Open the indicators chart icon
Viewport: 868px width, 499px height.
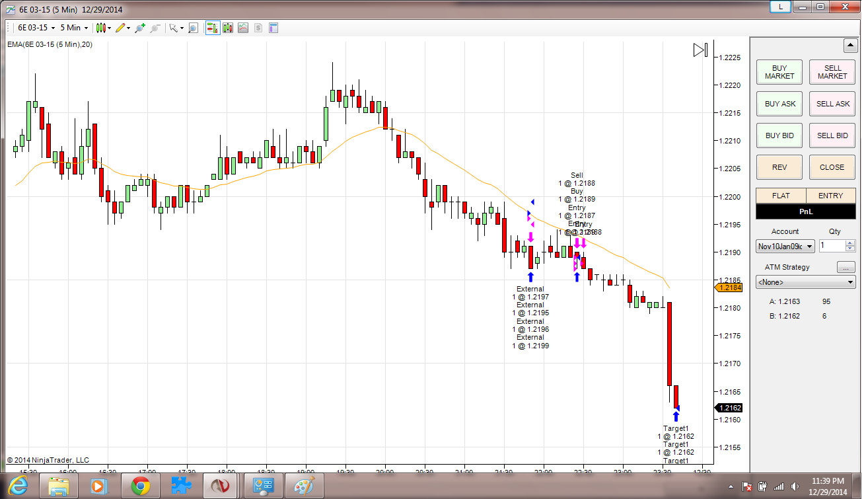tap(243, 28)
